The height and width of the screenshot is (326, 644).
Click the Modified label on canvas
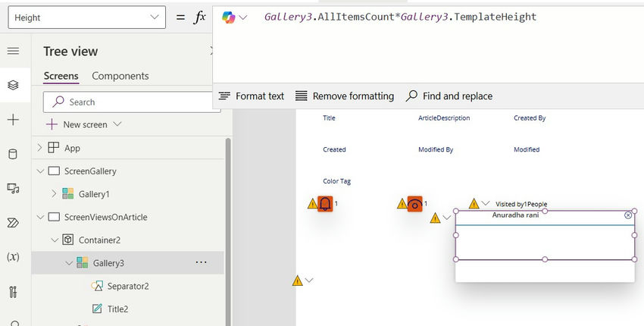coord(527,149)
